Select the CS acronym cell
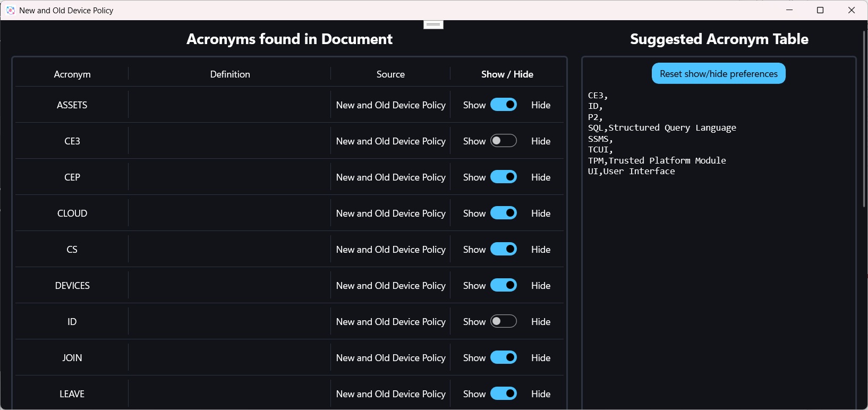 72,250
